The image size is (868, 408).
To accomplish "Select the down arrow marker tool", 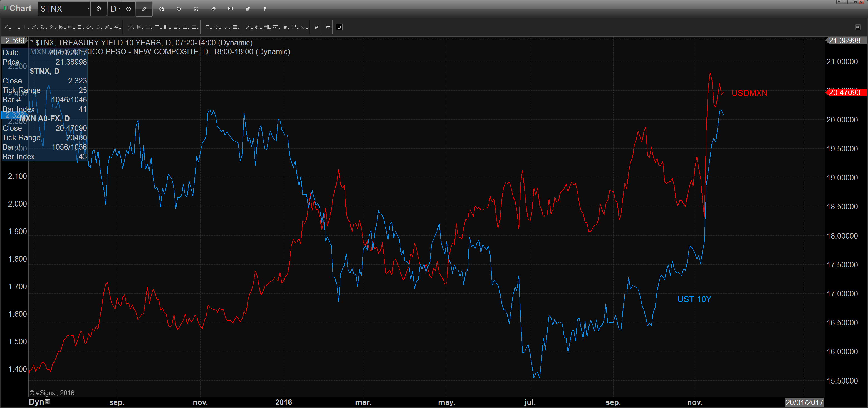I will tap(226, 27).
